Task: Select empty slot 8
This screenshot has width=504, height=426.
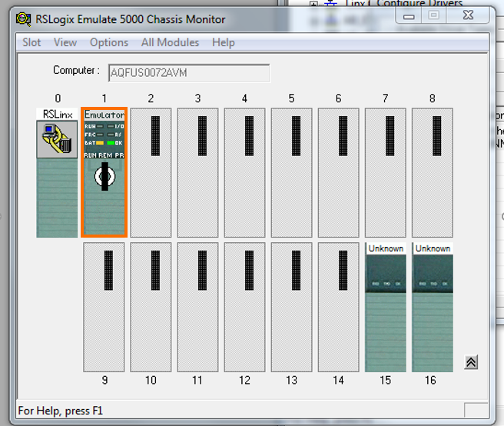Action: [x=433, y=172]
